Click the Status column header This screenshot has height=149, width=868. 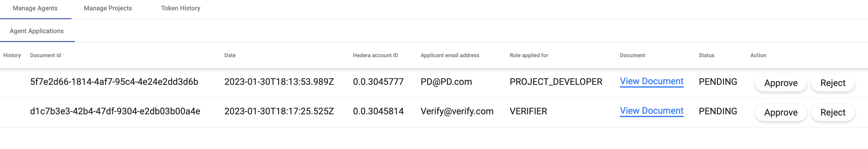click(706, 55)
